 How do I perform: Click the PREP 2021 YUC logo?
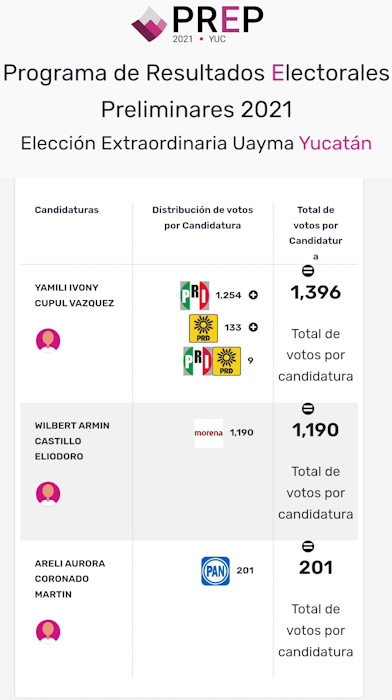(x=197, y=25)
